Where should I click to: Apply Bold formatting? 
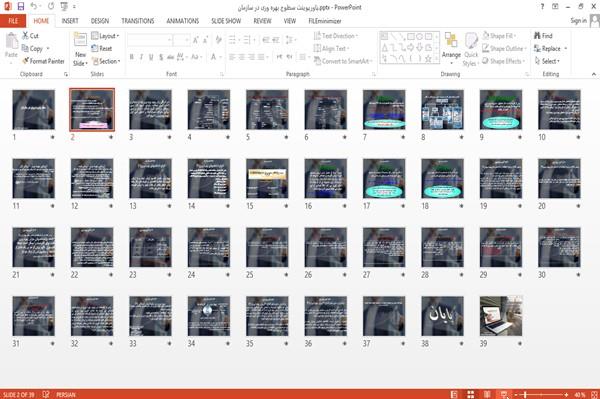132,57
